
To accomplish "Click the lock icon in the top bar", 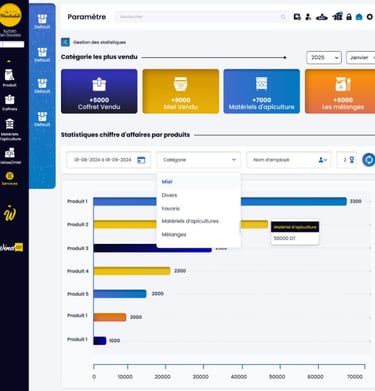I will pyautogui.click(x=349, y=17).
